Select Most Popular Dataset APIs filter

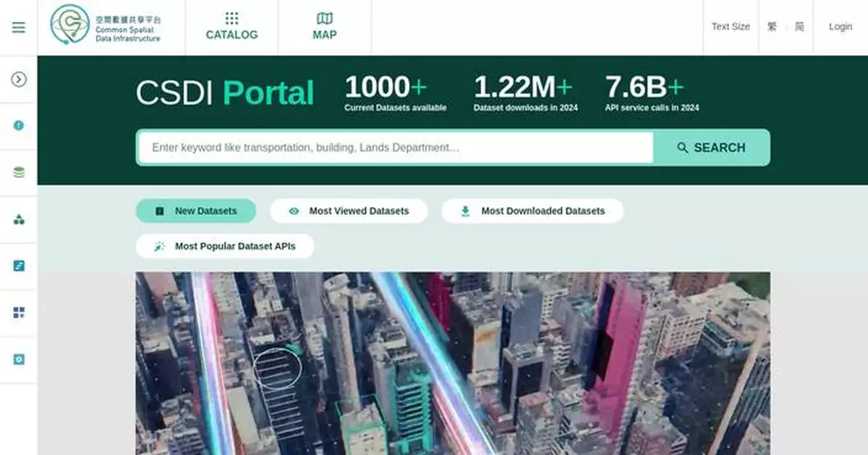click(225, 246)
